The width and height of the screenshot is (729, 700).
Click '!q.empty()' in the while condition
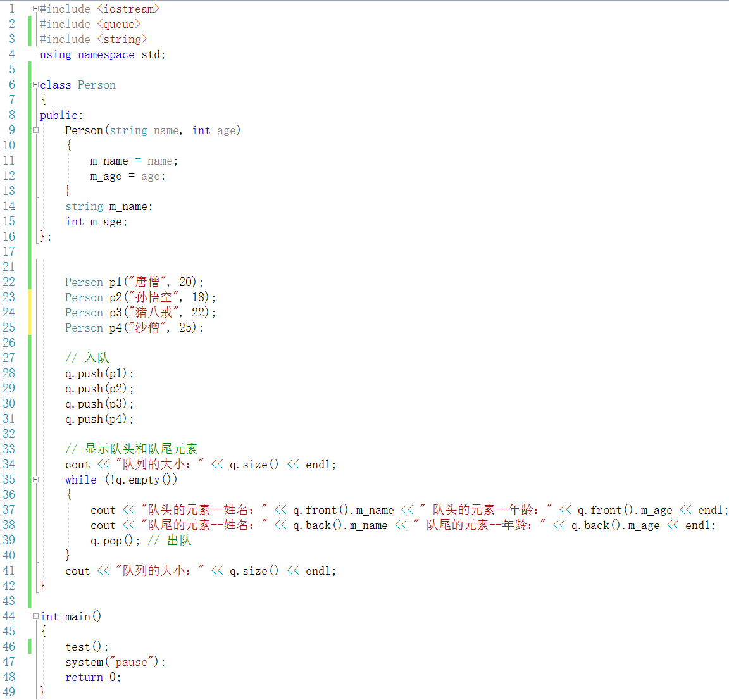pyautogui.click(x=141, y=480)
